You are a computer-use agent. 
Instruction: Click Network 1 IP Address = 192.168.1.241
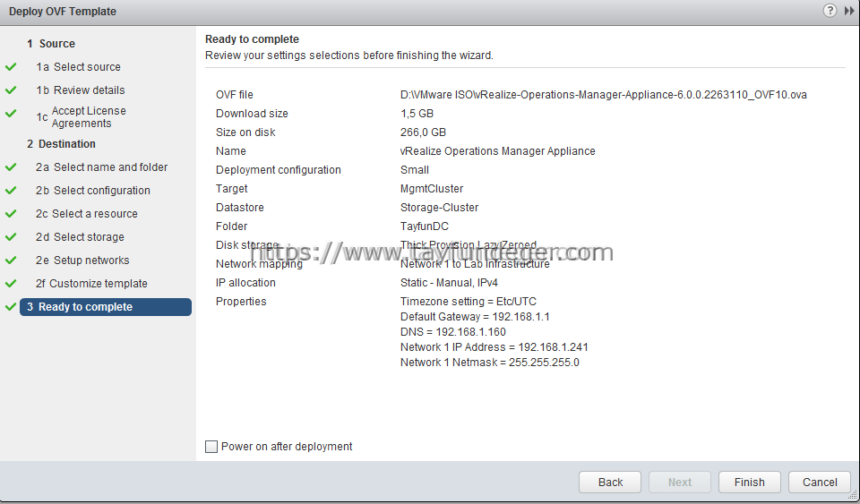(x=494, y=347)
